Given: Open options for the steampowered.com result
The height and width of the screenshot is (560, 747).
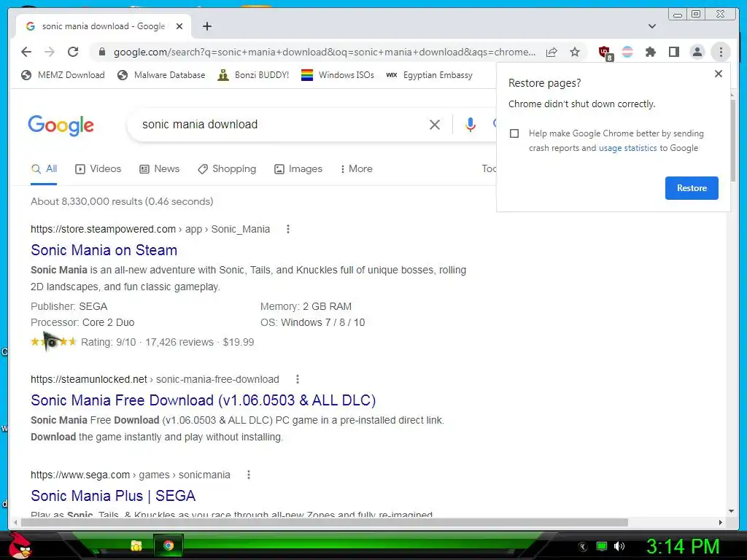Looking at the screenshot, I should coord(287,229).
